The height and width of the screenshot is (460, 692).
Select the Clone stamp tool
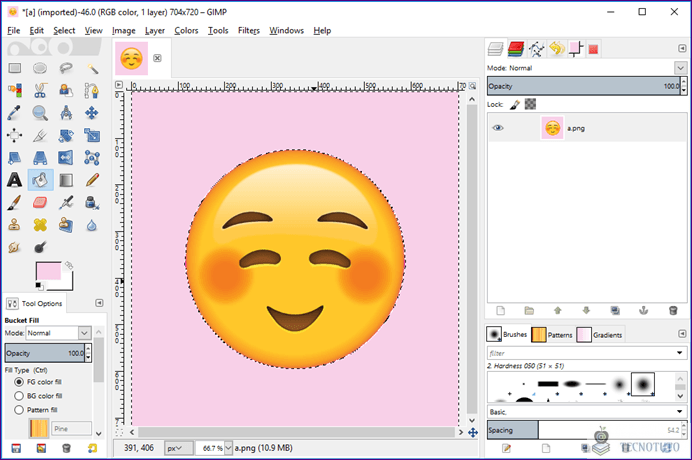(x=15, y=225)
